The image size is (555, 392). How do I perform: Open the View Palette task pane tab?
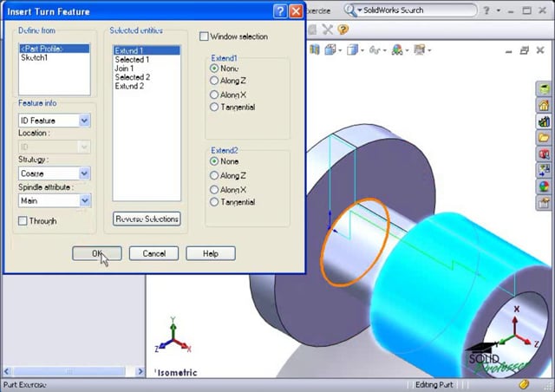click(544, 170)
